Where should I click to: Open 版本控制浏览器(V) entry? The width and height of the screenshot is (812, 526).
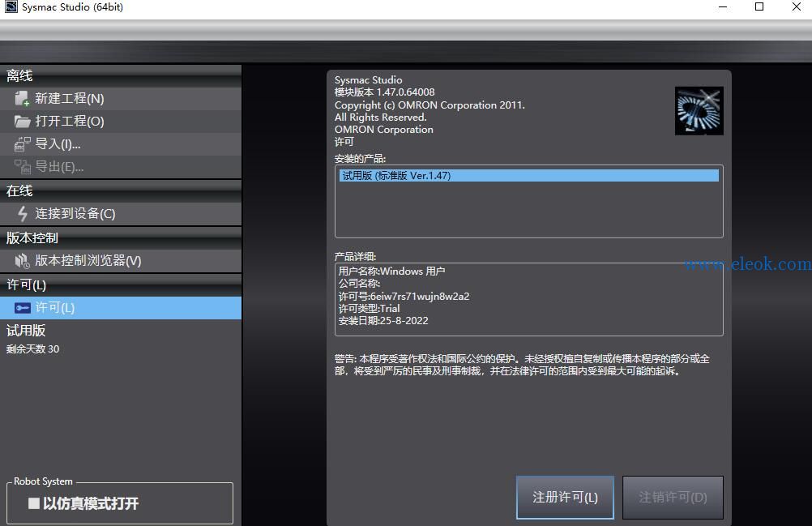121,260
